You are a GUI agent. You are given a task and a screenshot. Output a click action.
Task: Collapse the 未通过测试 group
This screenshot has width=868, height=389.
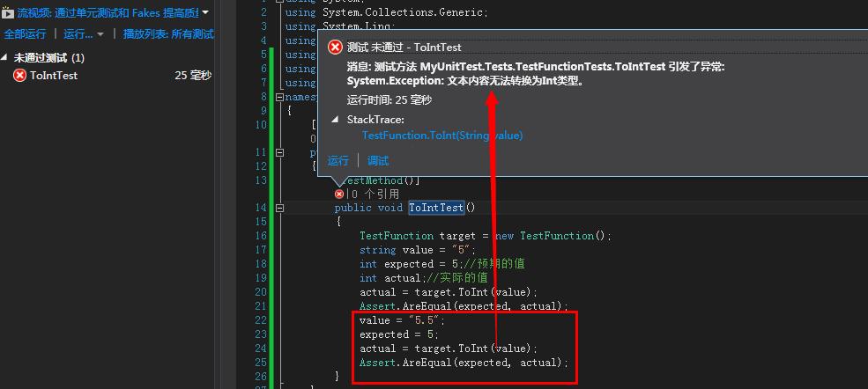click(x=5, y=57)
